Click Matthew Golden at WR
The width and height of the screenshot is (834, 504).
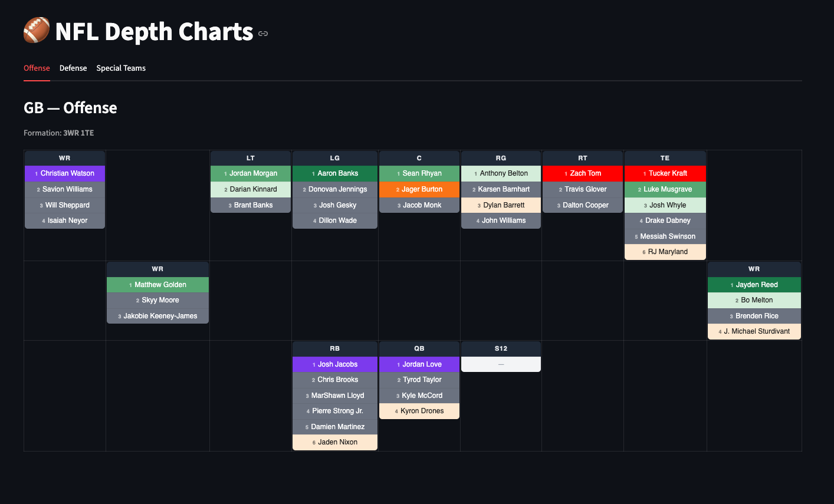(x=157, y=285)
